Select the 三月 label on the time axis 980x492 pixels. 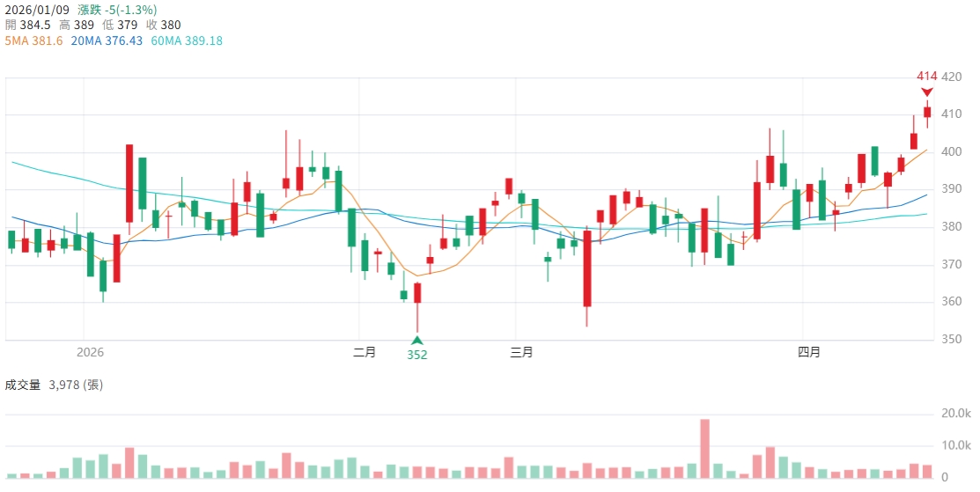(521, 352)
